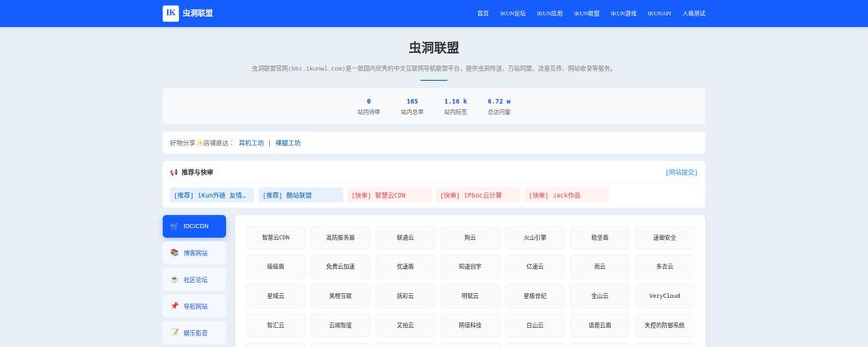Open the 裸腿工坊 shop link
The height and width of the screenshot is (347, 868).
coord(288,143)
